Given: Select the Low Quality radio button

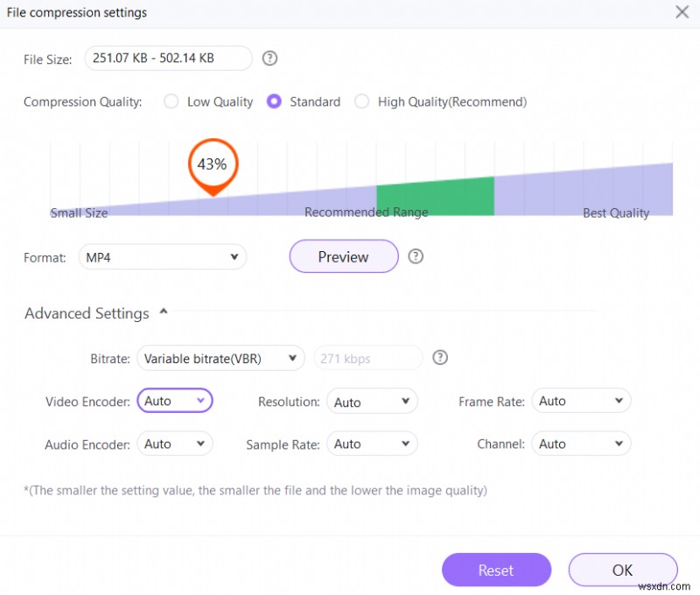Looking at the screenshot, I should [171, 101].
